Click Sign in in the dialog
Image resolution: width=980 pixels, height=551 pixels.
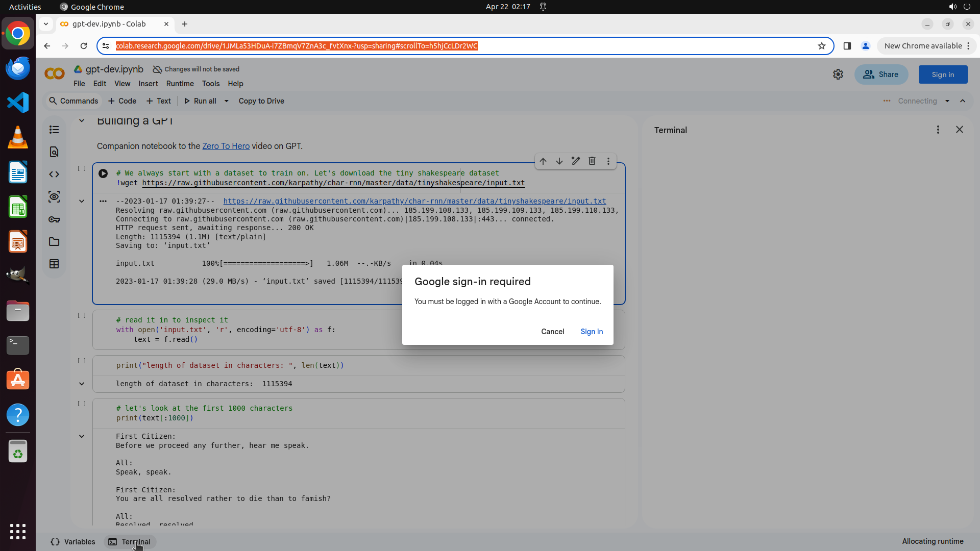point(592,332)
